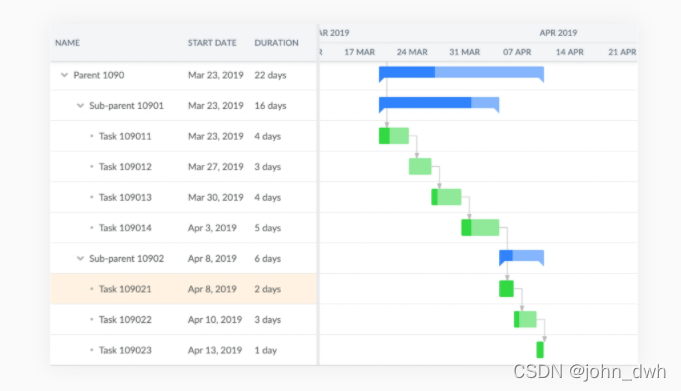Click Parent 1090 start date Mar 23, 2019

tap(215, 75)
